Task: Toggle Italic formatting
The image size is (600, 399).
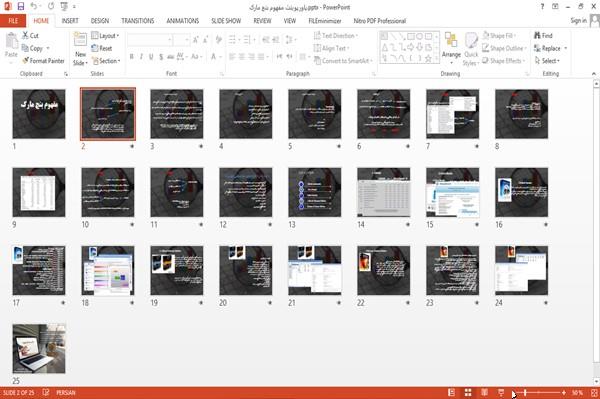Action: (x=141, y=57)
